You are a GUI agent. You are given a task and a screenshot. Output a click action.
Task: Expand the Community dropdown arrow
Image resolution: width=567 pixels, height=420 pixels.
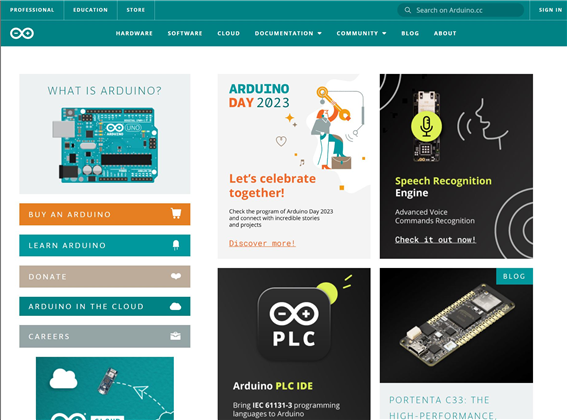pos(384,33)
